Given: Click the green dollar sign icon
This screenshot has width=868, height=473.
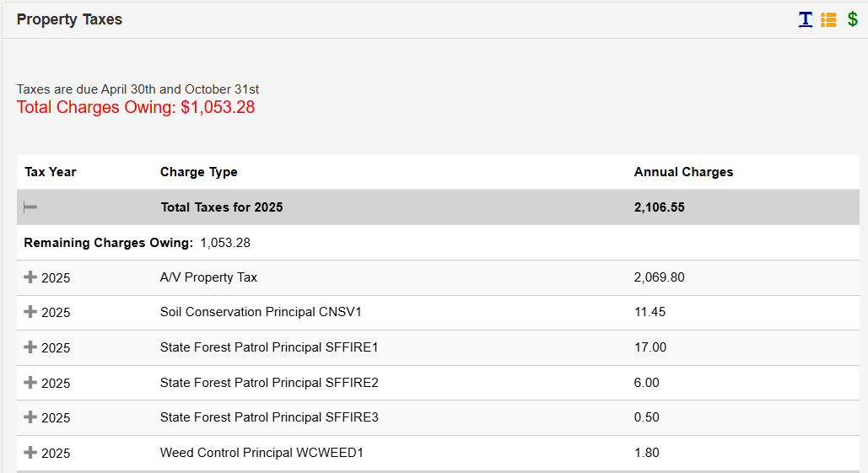Looking at the screenshot, I should click(x=852, y=19).
